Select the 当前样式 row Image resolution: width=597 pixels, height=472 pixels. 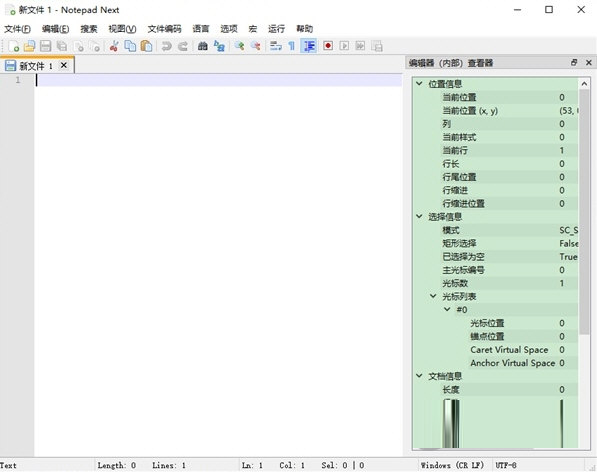pos(496,137)
